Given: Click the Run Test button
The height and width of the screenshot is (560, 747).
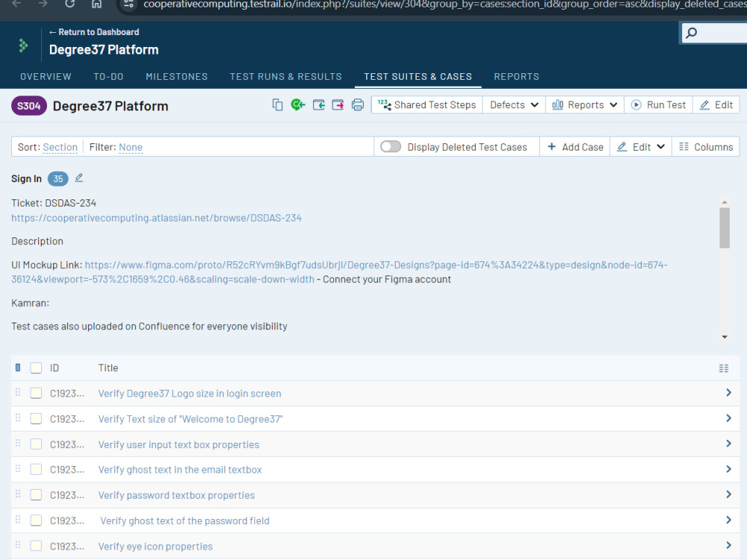Looking at the screenshot, I should [x=658, y=105].
